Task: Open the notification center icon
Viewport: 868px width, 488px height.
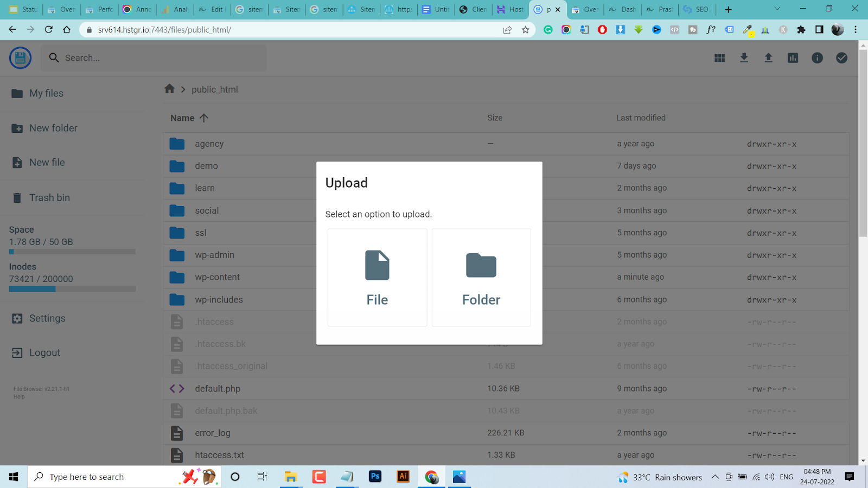Action: [x=850, y=477]
